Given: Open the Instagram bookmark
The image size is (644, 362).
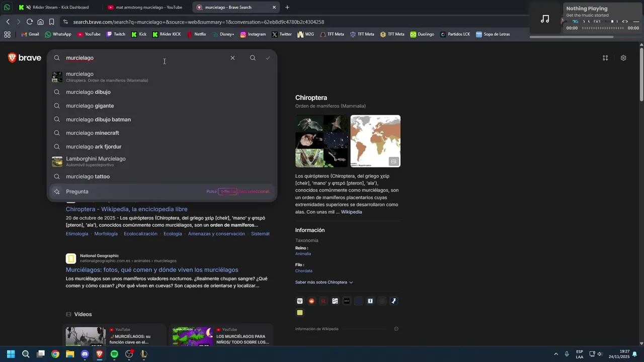Looking at the screenshot, I should click(x=253, y=34).
